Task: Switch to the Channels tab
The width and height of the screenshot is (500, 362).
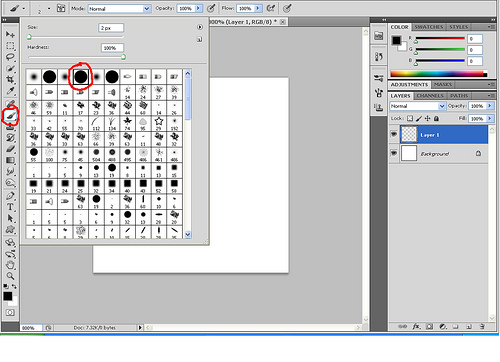Action: coord(430,96)
